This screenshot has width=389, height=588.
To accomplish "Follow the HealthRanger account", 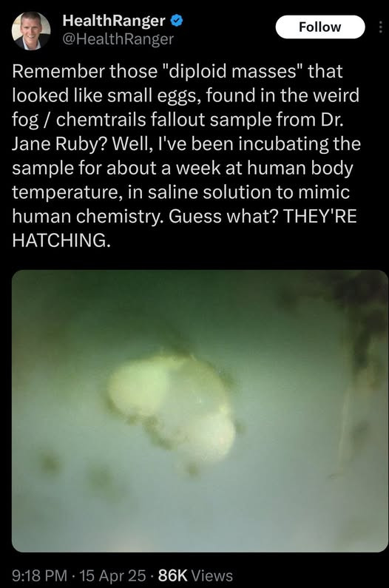I will tap(320, 27).
